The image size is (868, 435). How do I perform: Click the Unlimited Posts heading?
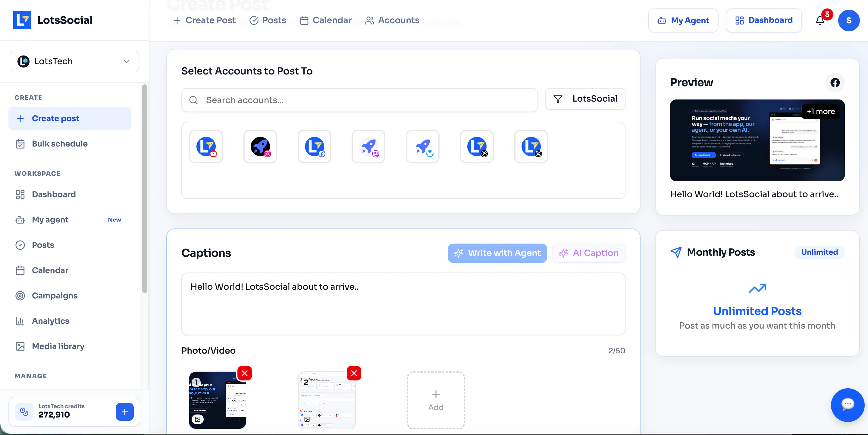(757, 311)
